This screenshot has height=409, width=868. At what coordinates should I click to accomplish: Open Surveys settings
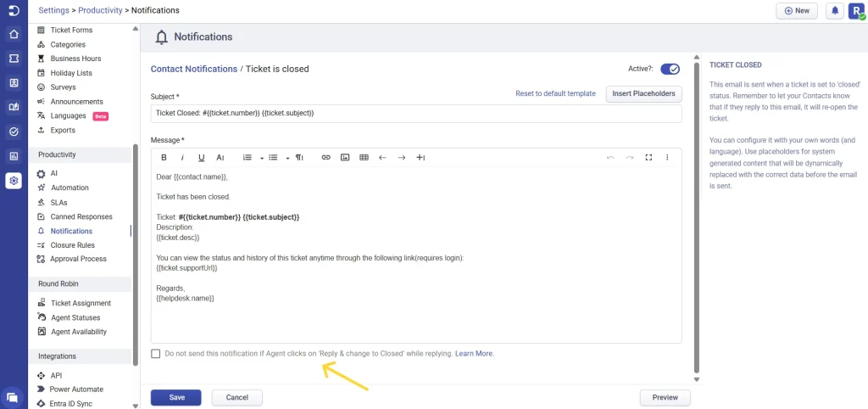tap(63, 87)
